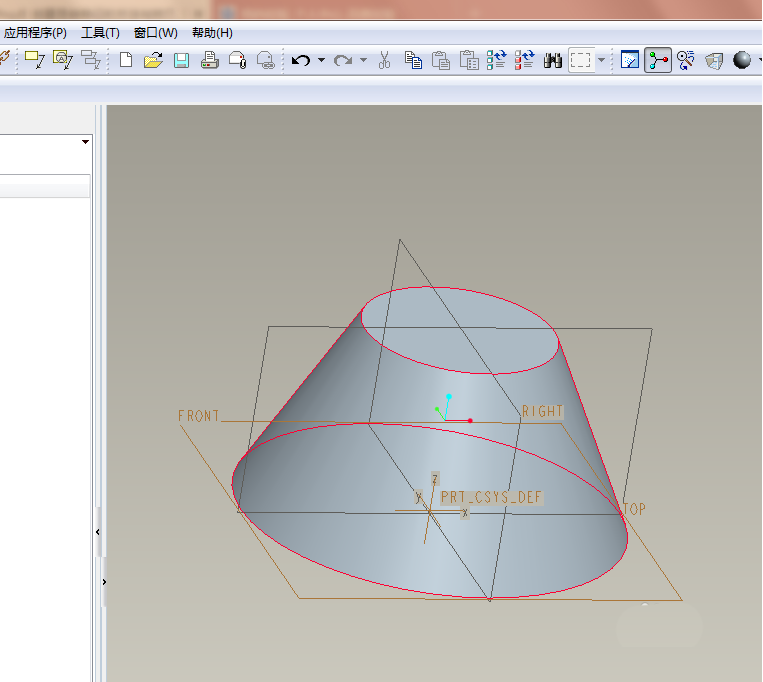Screen dimensions: 763x682
Task: Open Find tool with binoculars icon
Action: tap(552, 60)
